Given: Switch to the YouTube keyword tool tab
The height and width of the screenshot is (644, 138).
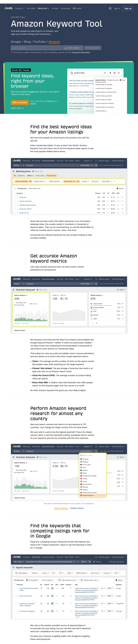Looking at the screenshot, I should click(x=40, y=42).
